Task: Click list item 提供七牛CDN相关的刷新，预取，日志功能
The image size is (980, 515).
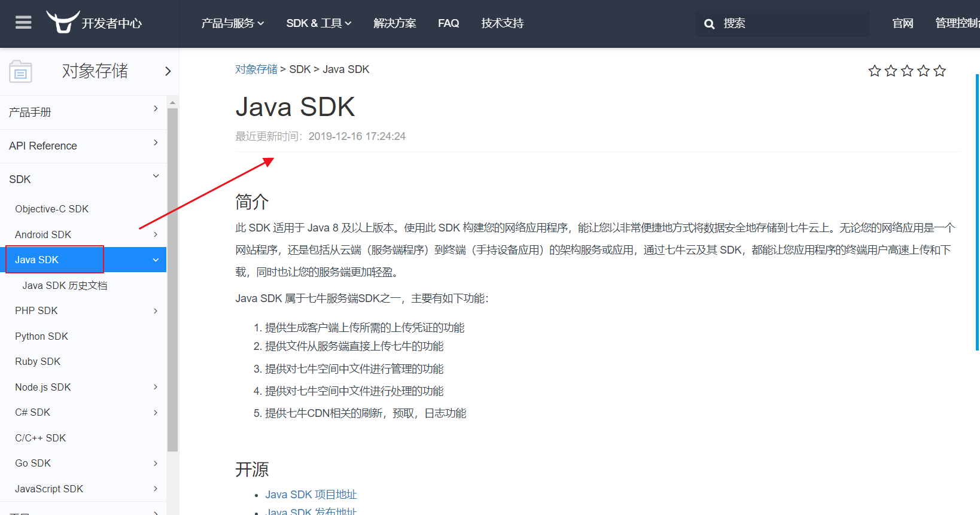Action: [366, 413]
